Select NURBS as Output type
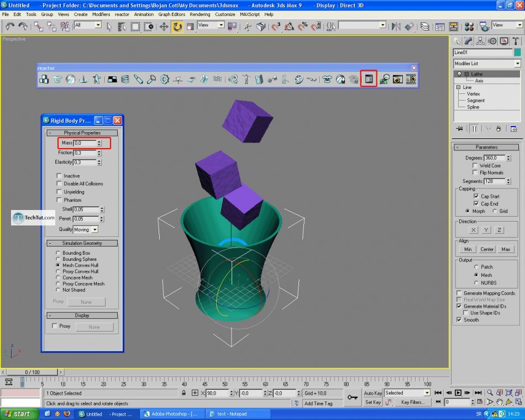 coord(476,283)
